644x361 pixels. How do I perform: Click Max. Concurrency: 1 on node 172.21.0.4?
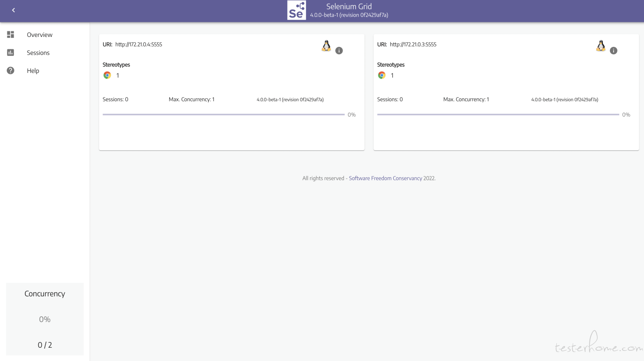[x=191, y=100]
